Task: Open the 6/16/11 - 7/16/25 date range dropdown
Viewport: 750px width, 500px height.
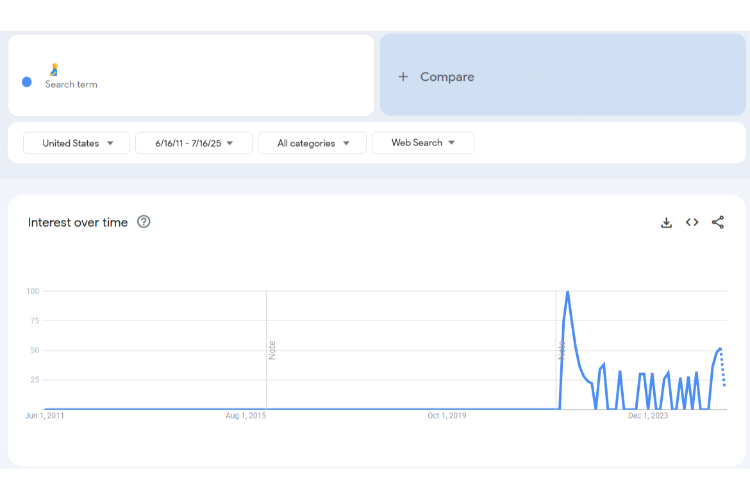Action: [x=194, y=143]
